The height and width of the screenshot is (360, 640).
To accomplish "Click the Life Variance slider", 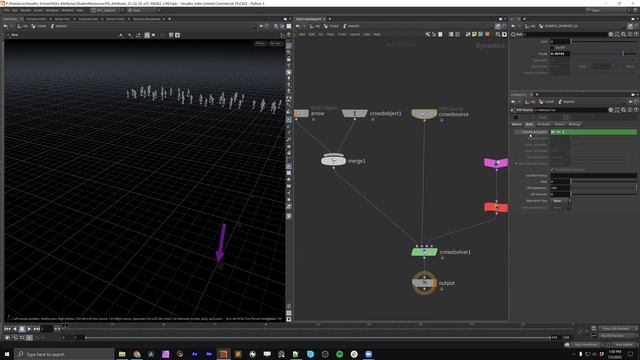I will pyautogui.click(x=604, y=194).
